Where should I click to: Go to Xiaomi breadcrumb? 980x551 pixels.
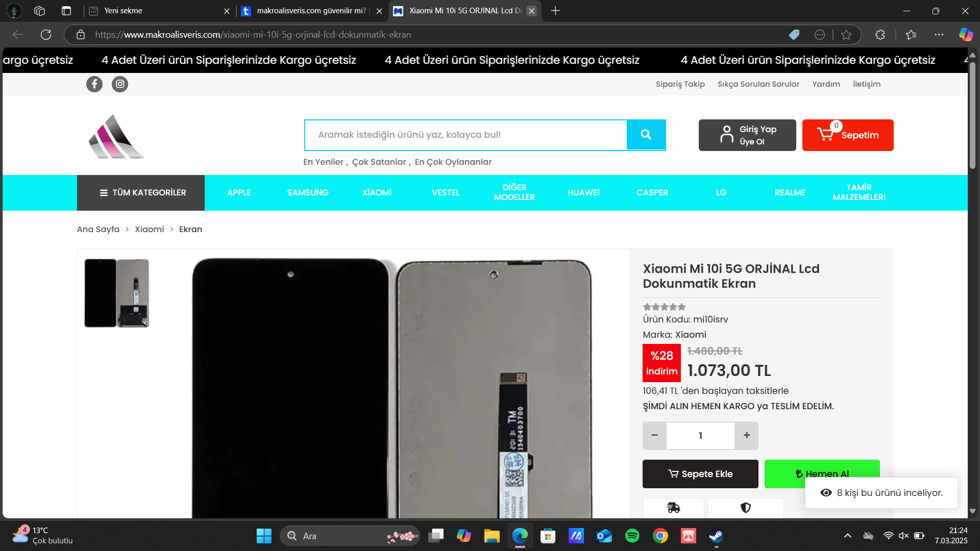click(149, 229)
